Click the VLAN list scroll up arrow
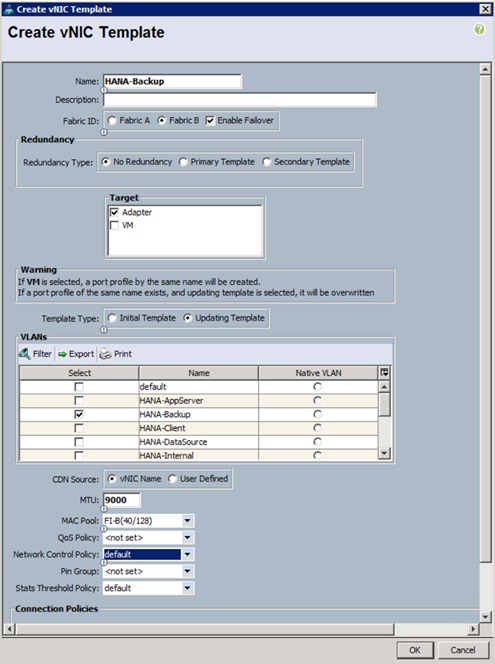 click(384, 386)
